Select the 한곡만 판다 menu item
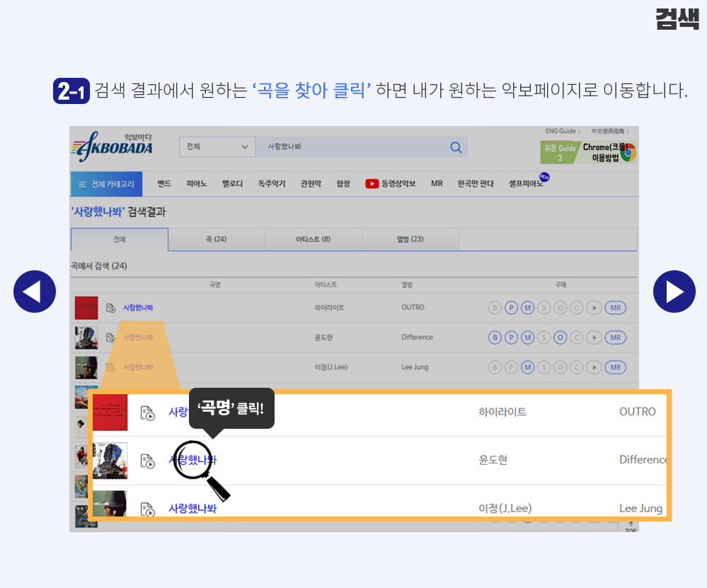The image size is (707, 588). coord(476,183)
